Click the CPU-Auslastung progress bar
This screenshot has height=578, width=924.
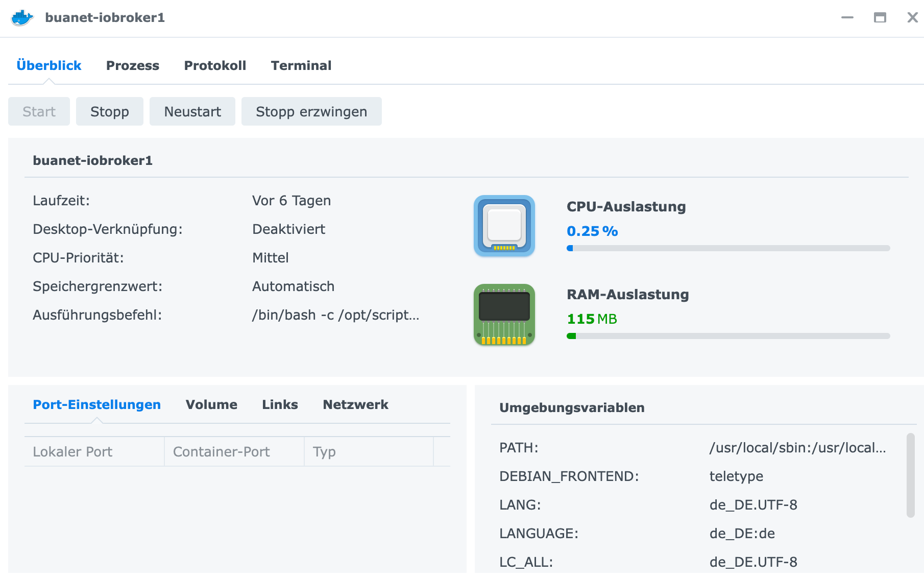coord(728,248)
